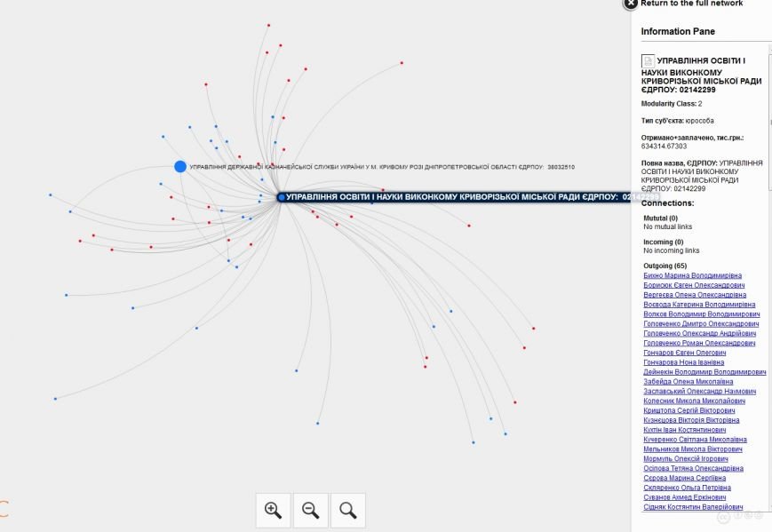Click the 'Отримано+заплачено, тис.грн.:' label
This screenshot has height=532, width=772.
pos(692,138)
